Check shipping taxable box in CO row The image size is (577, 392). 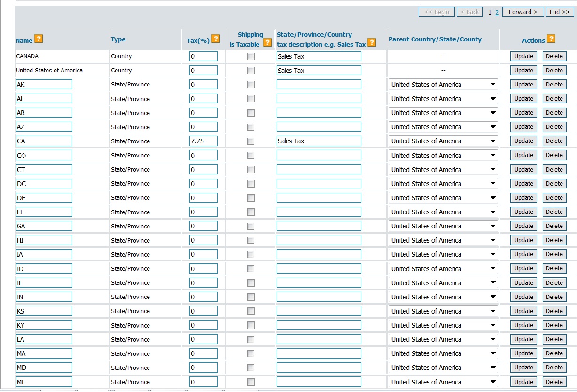click(251, 155)
